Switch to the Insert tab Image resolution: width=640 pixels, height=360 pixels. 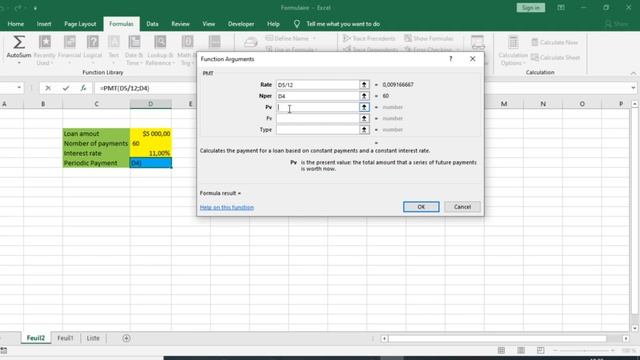click(x=44, y=24)
